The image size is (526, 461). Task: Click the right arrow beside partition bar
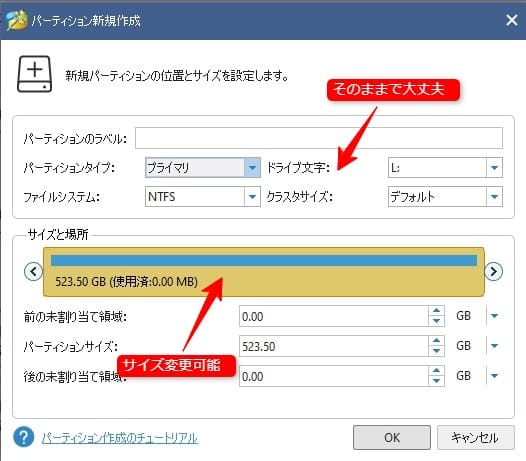click(493, 271)
